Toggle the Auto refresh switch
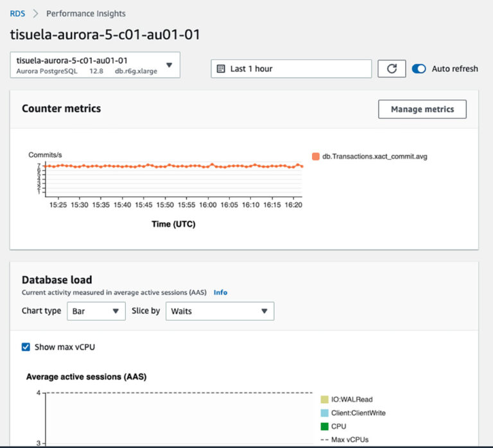The image size is (493, 448). 419,69
